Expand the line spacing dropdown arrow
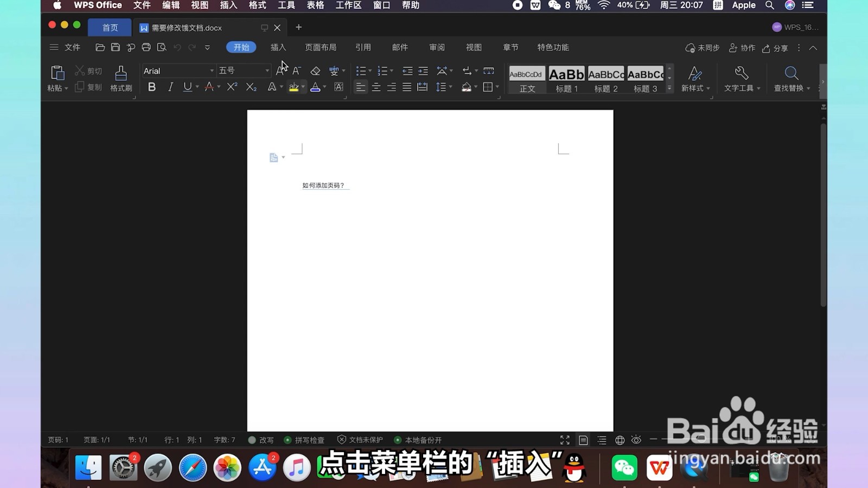The height and width of the screenshot is (488, 868). [x=451, y=87]
